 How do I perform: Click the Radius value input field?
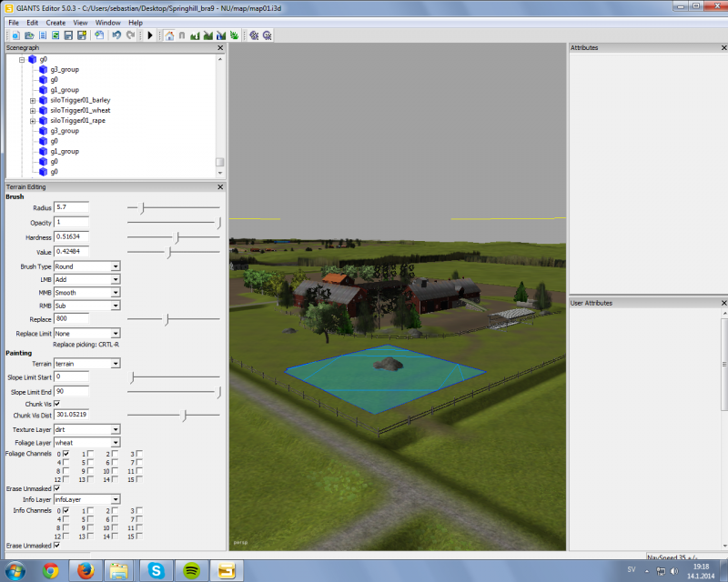[x=72, y=207]
